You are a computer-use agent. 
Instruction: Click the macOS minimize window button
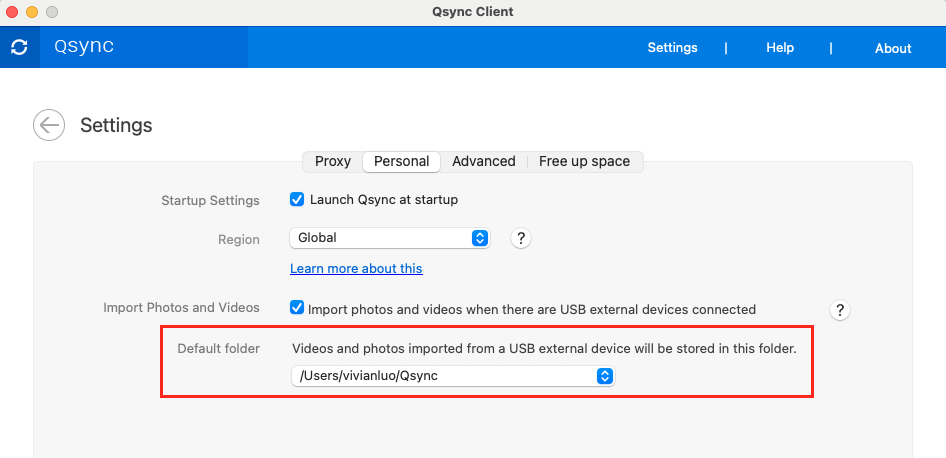[x=32, y=12]
